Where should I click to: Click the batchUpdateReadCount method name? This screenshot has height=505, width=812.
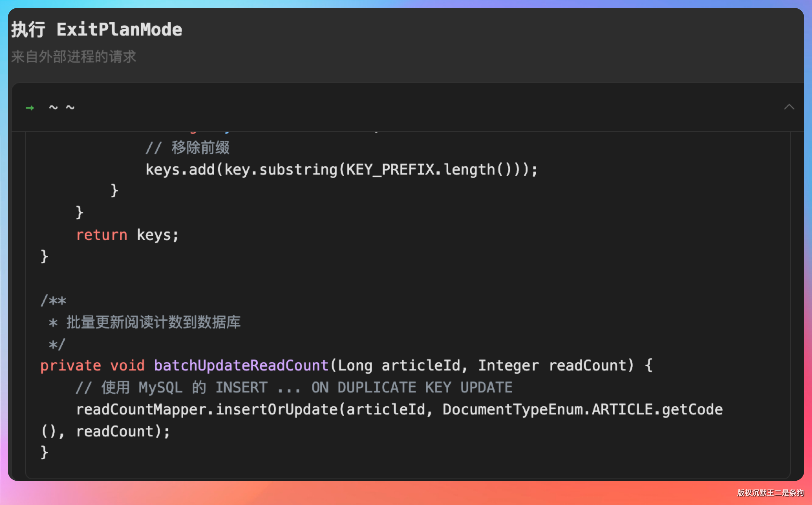pos(241,365)
